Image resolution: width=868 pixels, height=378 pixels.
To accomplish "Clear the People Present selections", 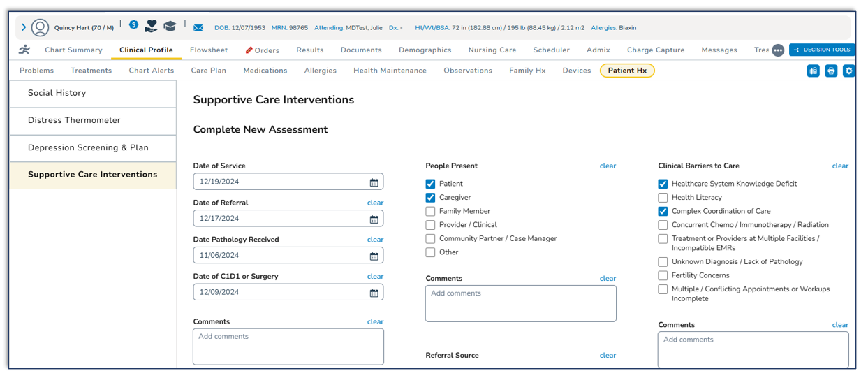I will click(608, 166).
